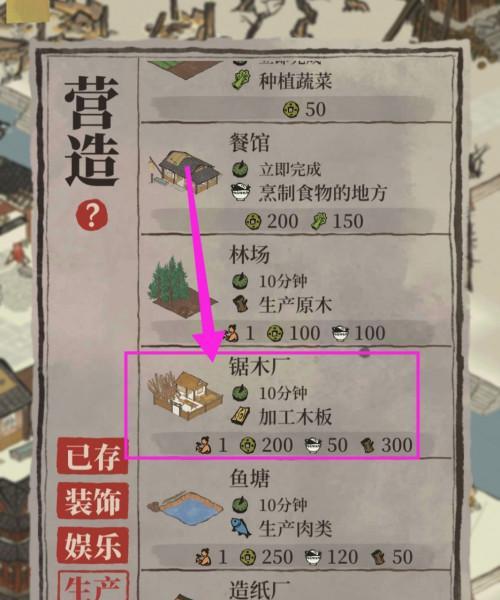Click the 种植蔬菜 50 coin cost bar
This screenshot has width=500, height=600.
[x=293, y=108]
